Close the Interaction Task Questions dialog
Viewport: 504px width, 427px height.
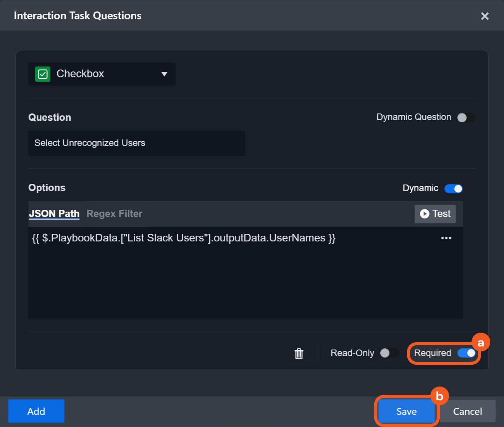(485, 16)
